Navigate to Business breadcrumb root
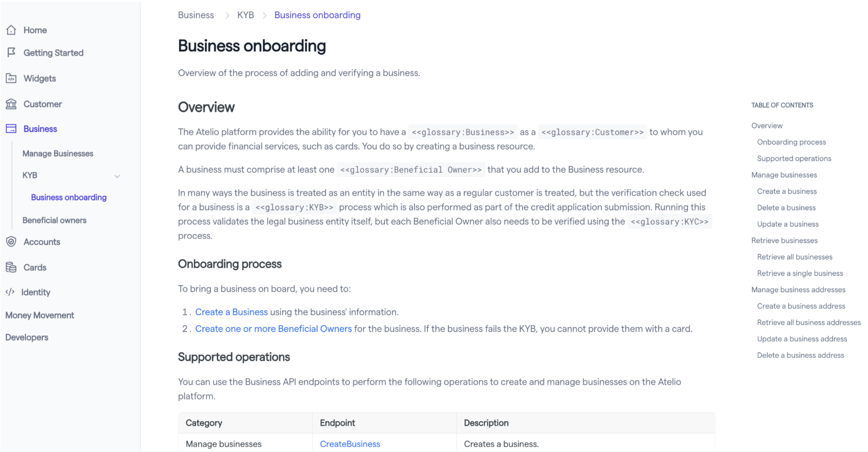868x452 pixels. pyautogui.click(x=196, y=15)
